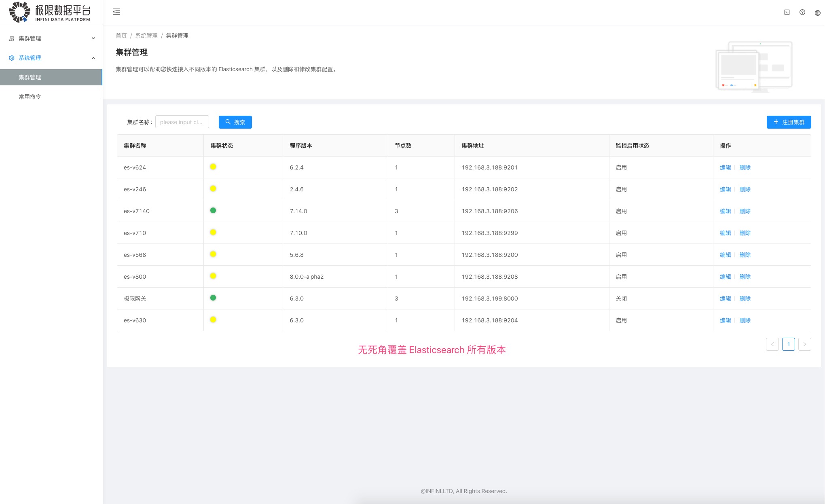This screenshot has height=504, width=825.
Task: Click the cluster icon beside 集群管理 menu
Action: [x=12, y=38]
